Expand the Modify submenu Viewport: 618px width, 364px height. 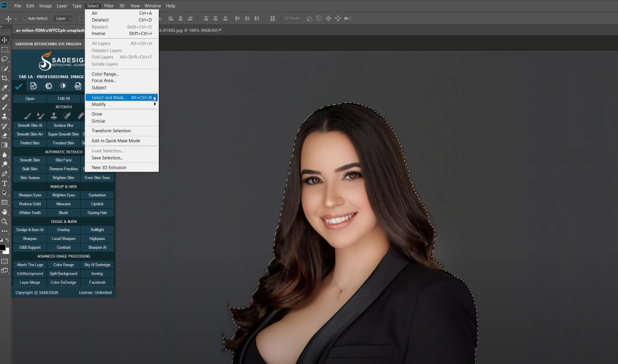122,105
